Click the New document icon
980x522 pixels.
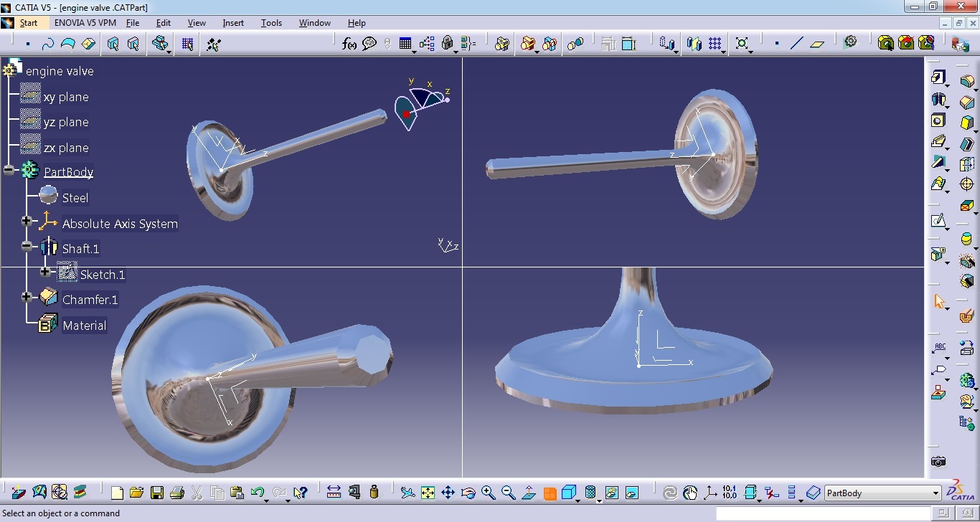(117, 493)
